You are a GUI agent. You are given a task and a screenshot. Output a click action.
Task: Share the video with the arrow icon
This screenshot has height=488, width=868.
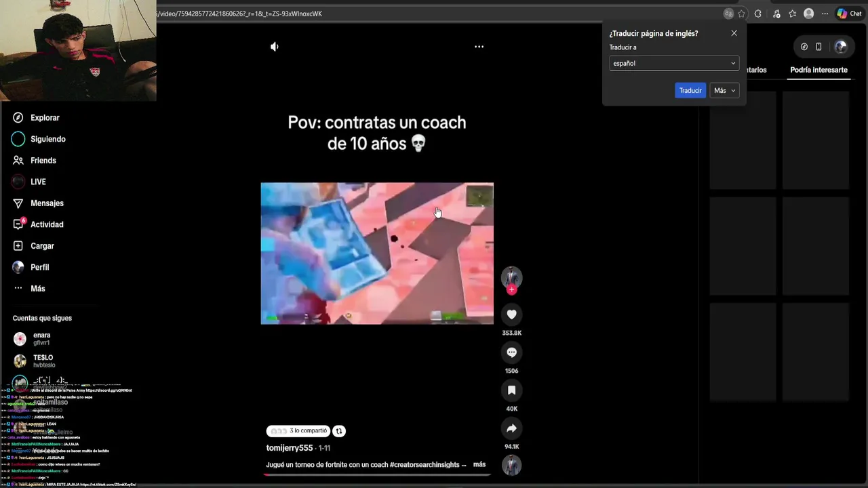(x=511, y=428)
